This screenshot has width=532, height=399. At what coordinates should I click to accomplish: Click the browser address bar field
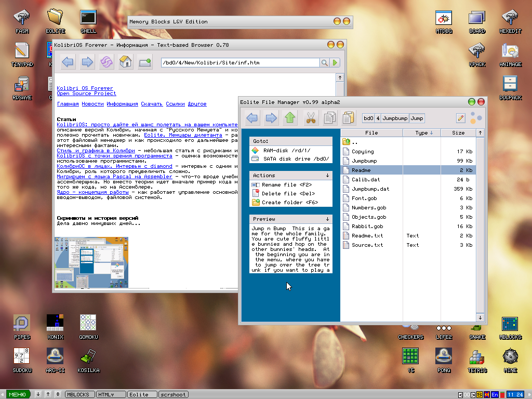[239, 63]
